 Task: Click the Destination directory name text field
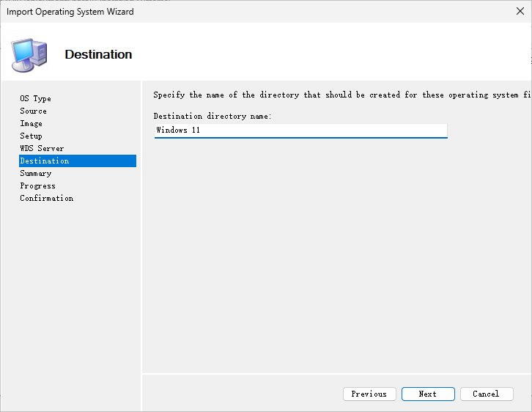[300, 130]
